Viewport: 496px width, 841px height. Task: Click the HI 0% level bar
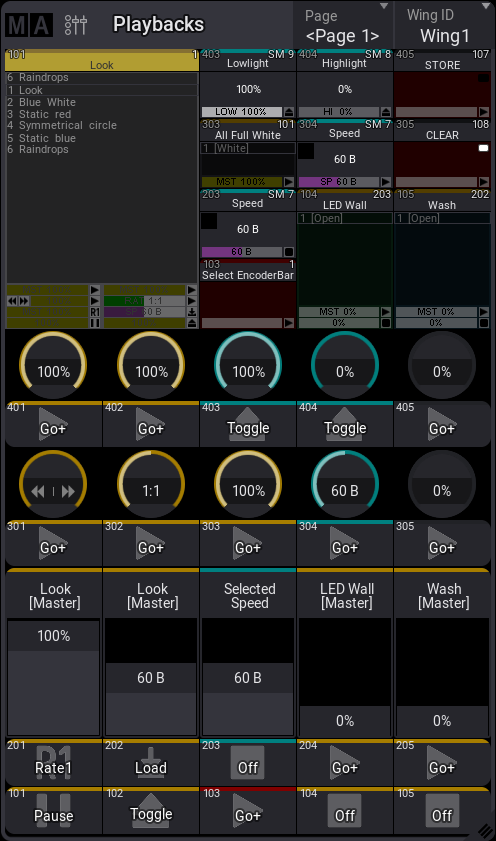338,112
